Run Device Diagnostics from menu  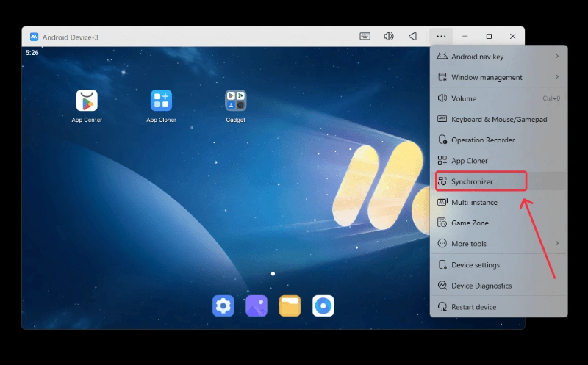coord(499,286)
